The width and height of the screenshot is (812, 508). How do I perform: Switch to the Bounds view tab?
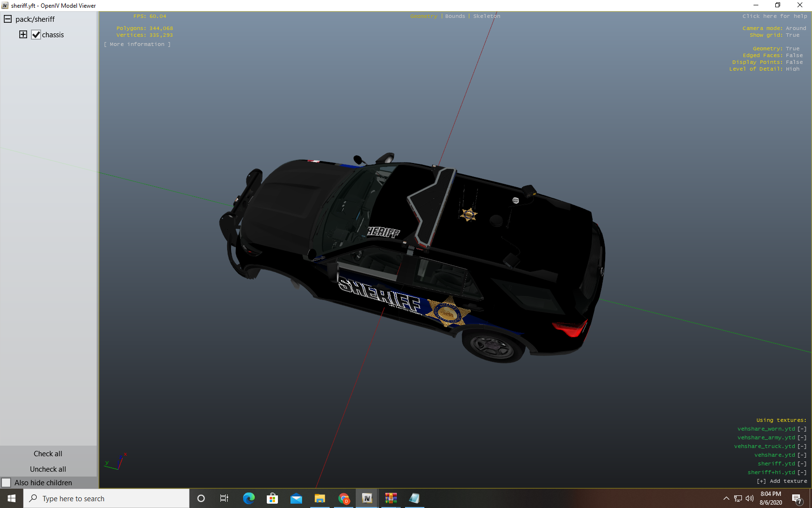tap(455, 16)
